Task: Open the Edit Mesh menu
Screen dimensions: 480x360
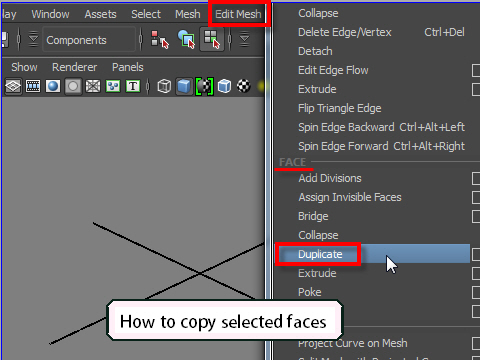Action: [x=238, y=14]
